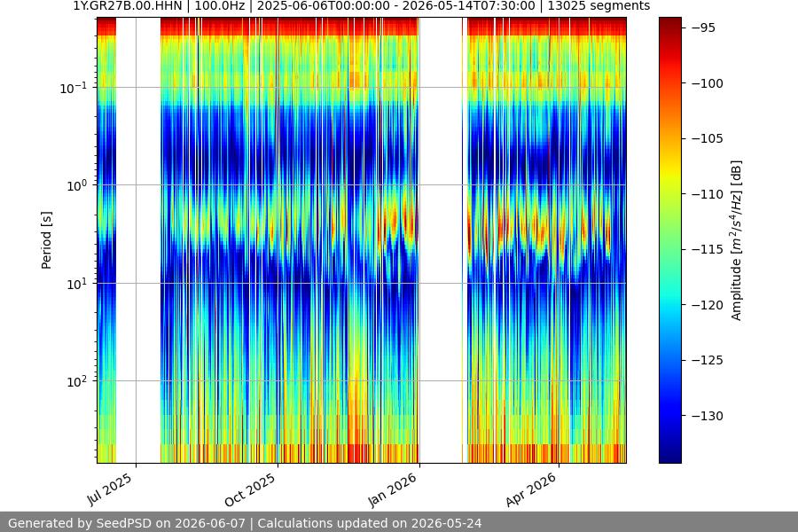The width and height of the screenshot is (798, 532).
Task: Click the 'Jan 2026' x-axis label
Action: tap(393, 489)
